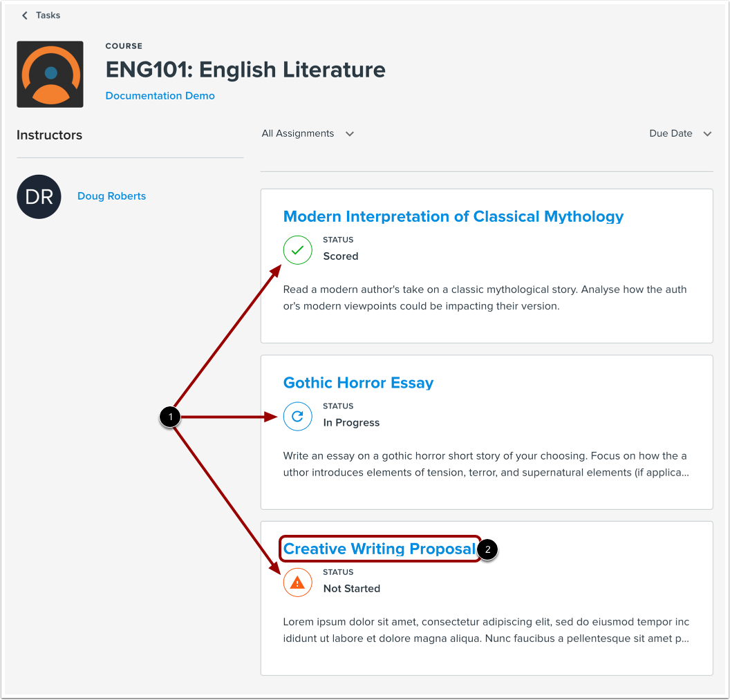Click the Instructors section heading

(49, 135)
